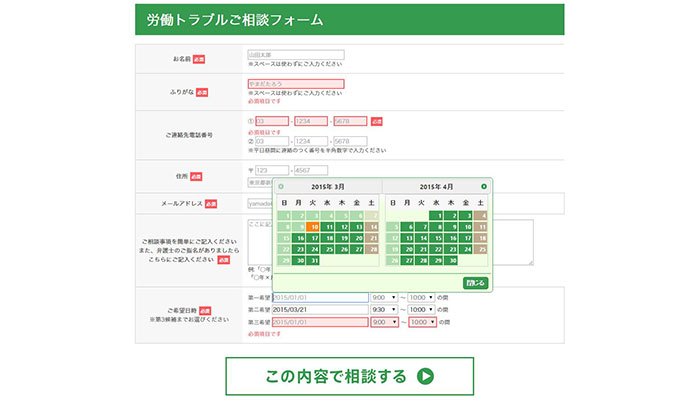Click the お名前 name input field
Viewport: 700px width, 400px height.
[x=295, y=55]
